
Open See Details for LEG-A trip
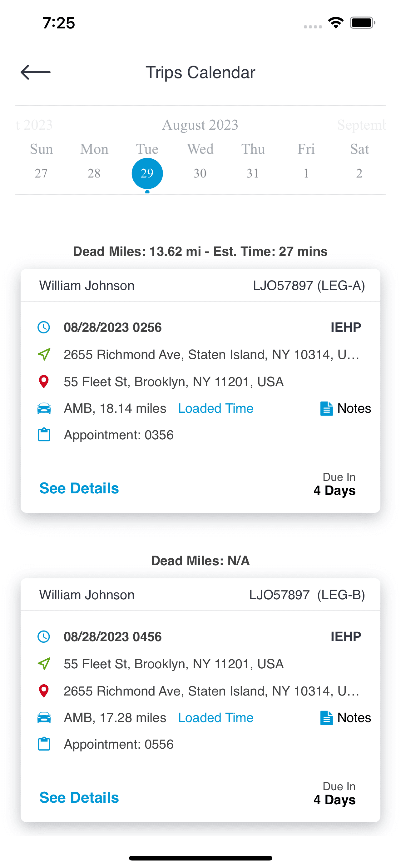[x=79, y=488]
